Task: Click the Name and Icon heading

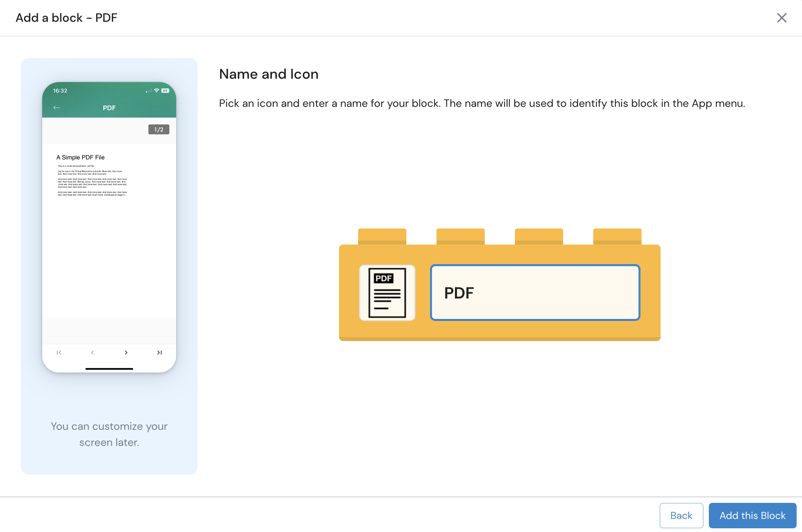Action: [268, 74]
